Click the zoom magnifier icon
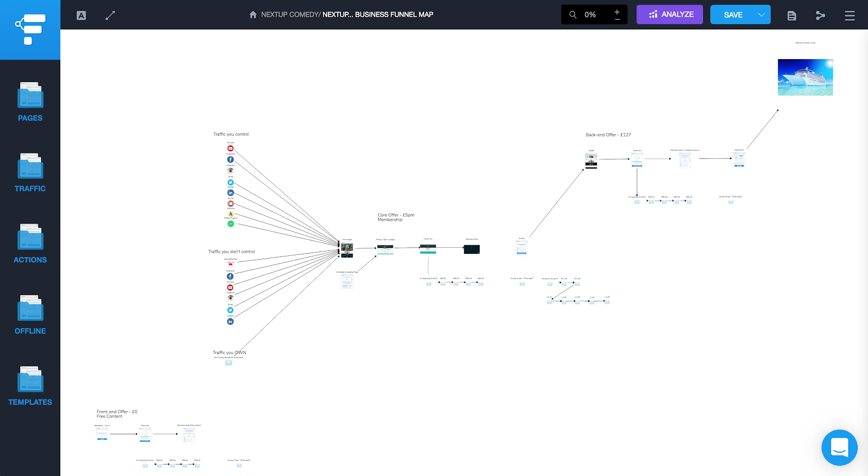 (573, 15)
